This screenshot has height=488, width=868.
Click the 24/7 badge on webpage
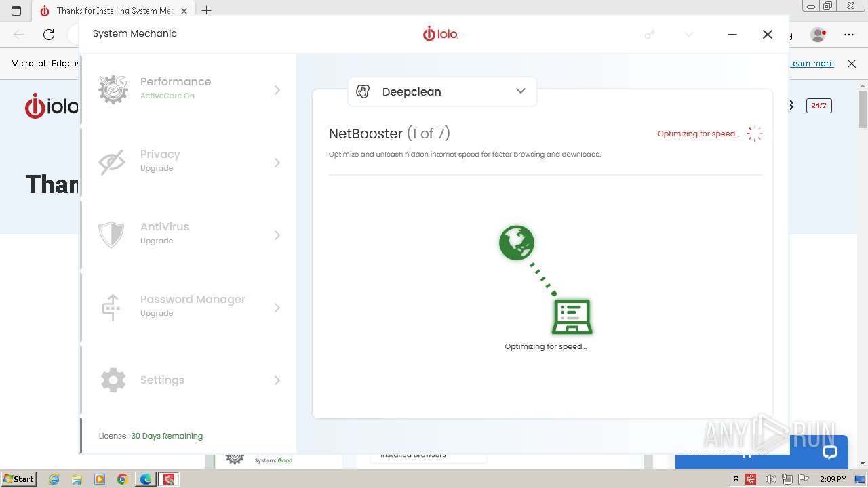pyautogui.click(x=818, y=105)
